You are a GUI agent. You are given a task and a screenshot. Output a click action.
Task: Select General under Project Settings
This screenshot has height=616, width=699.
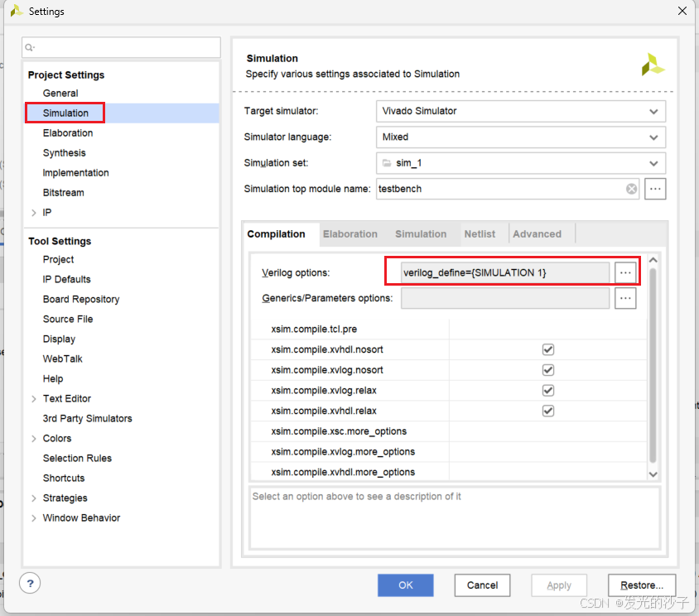(x=60, y=94)
